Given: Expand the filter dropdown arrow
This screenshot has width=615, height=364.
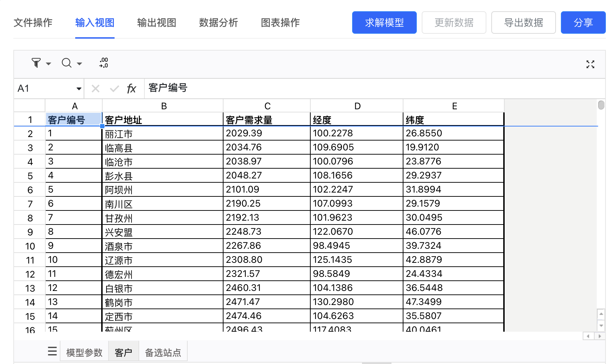Looking at the screenshot, I should pyautogui.click(x=48, y=64).
